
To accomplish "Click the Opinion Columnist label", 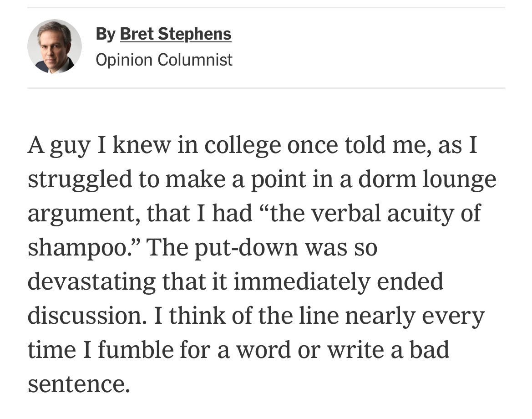I will click(x=164, y=60).
